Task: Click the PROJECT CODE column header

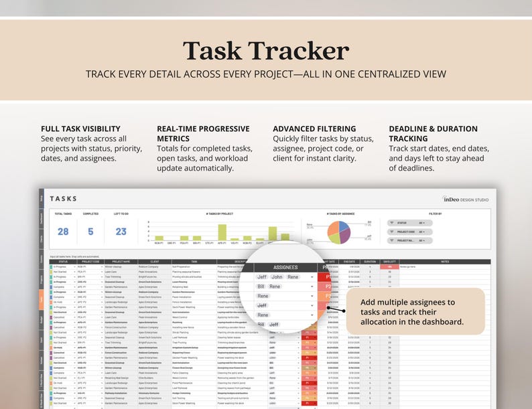Action: coord(90,262)
